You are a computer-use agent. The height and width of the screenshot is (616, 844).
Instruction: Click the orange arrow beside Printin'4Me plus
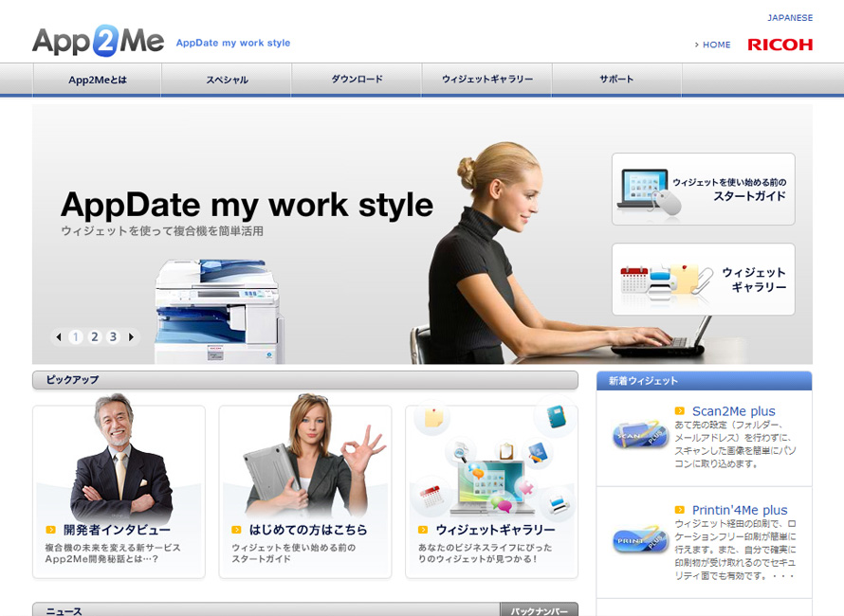click(x=680, y=510)
